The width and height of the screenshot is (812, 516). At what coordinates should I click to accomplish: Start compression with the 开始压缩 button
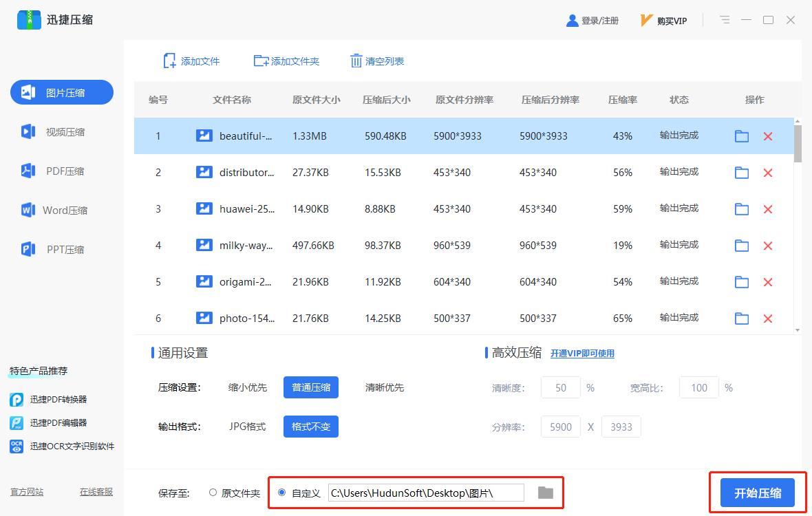[x=758, y=493]
